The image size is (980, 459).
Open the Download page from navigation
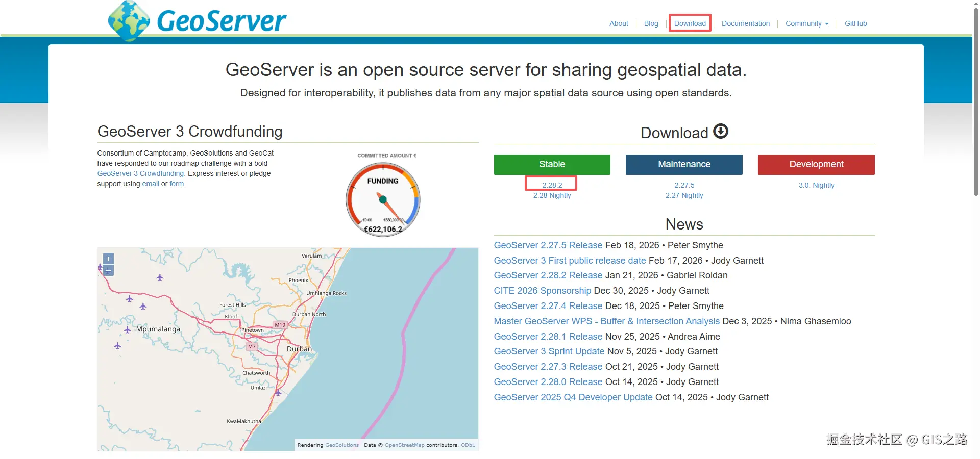coord(690,23)
